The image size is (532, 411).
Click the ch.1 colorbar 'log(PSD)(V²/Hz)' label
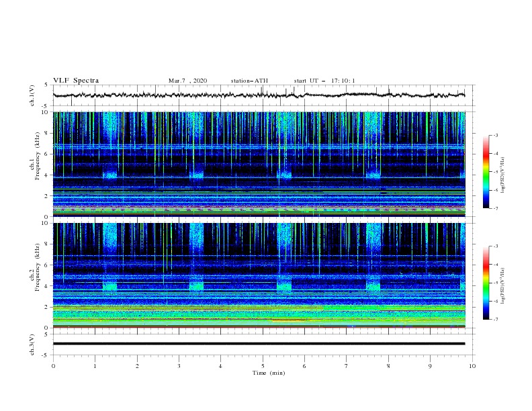tap(502, 175)
